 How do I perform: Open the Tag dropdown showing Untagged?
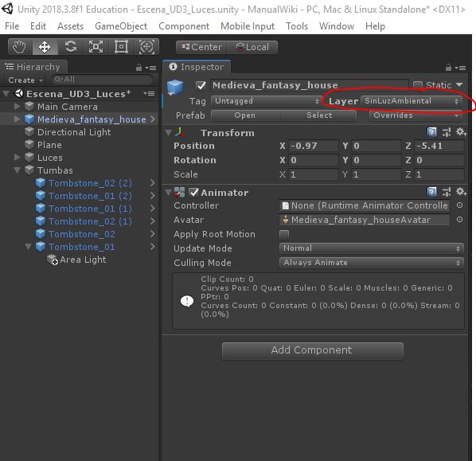point(266,101)
